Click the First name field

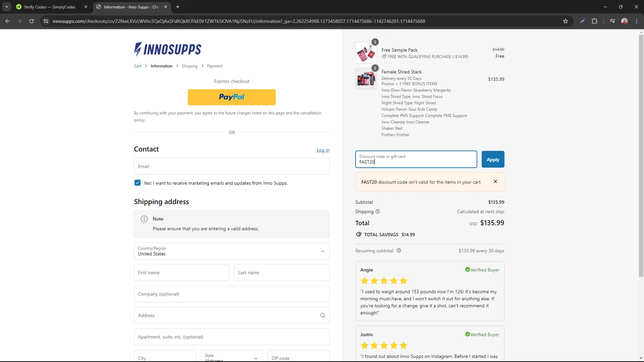182,272
